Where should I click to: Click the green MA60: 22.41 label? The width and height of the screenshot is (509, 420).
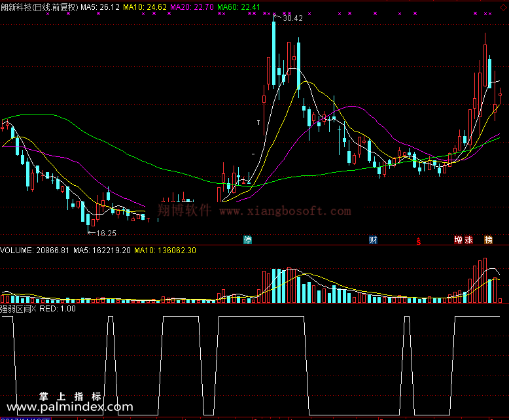tap(239, 7)
